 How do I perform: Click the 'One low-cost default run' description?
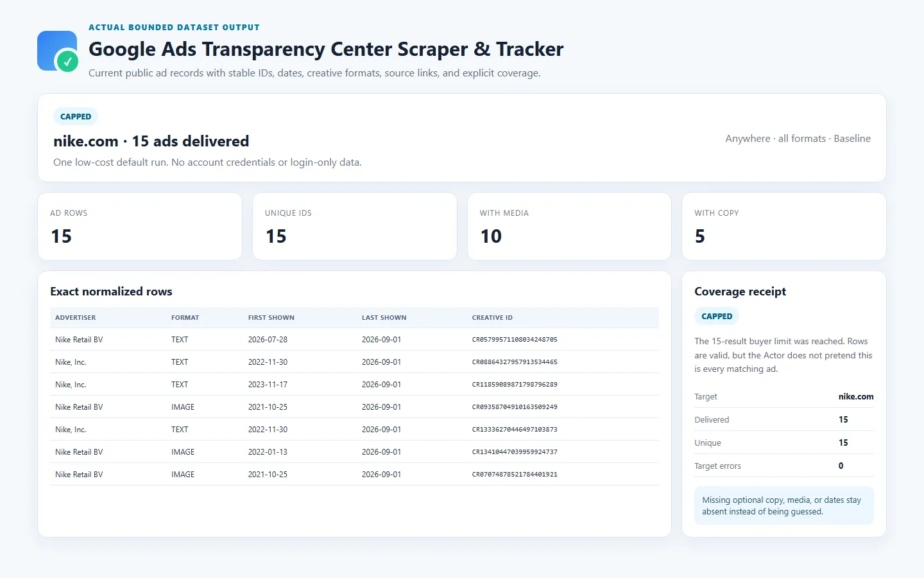point(207,162)
